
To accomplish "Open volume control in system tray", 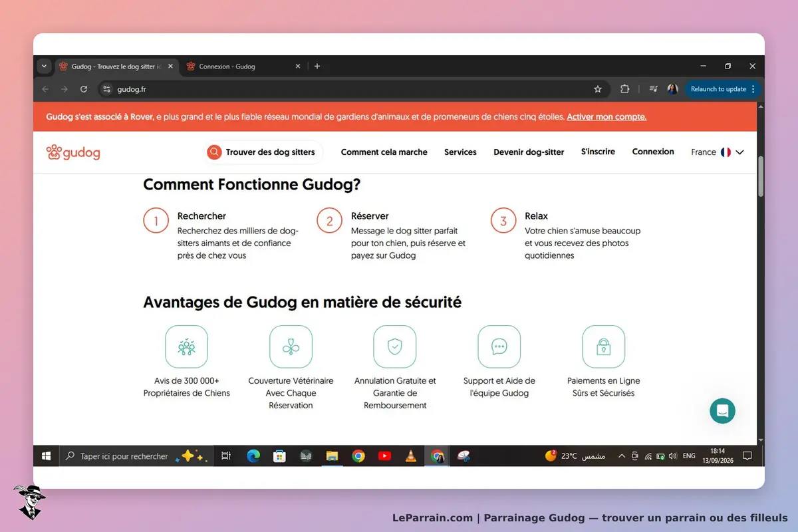I will point(673,456).
